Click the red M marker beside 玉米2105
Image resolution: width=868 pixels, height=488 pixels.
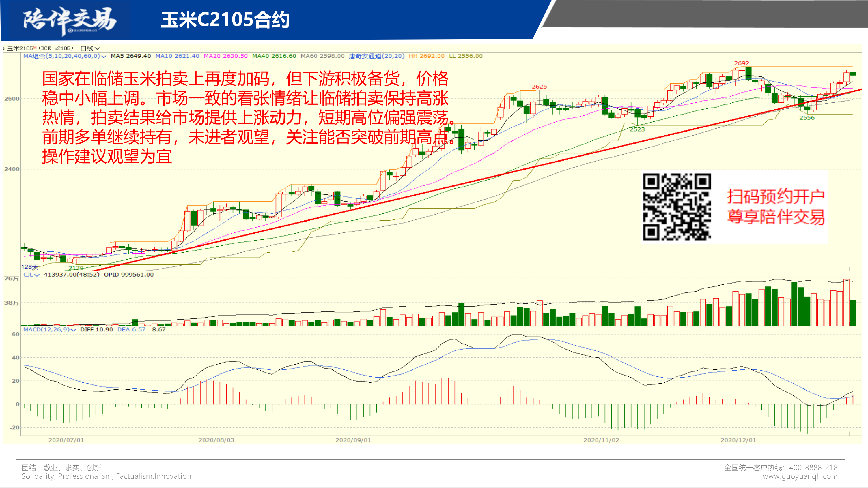click(35, 48)
